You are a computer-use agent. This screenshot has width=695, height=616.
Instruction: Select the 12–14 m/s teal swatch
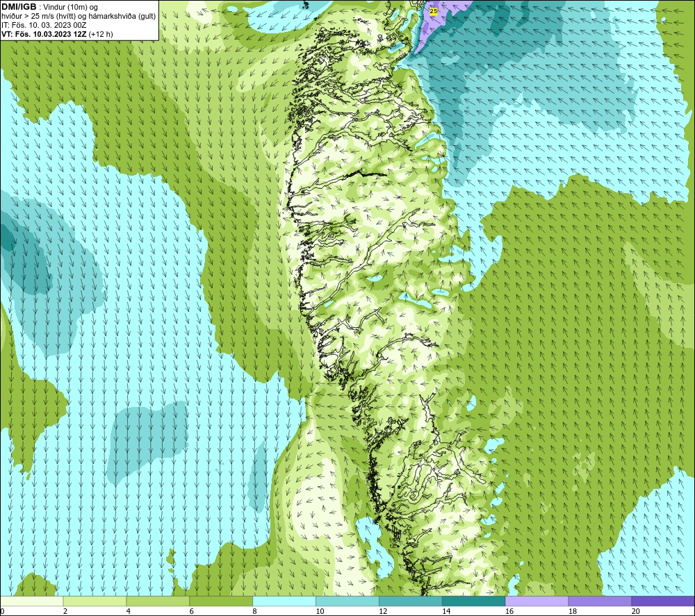coord(411,601)
